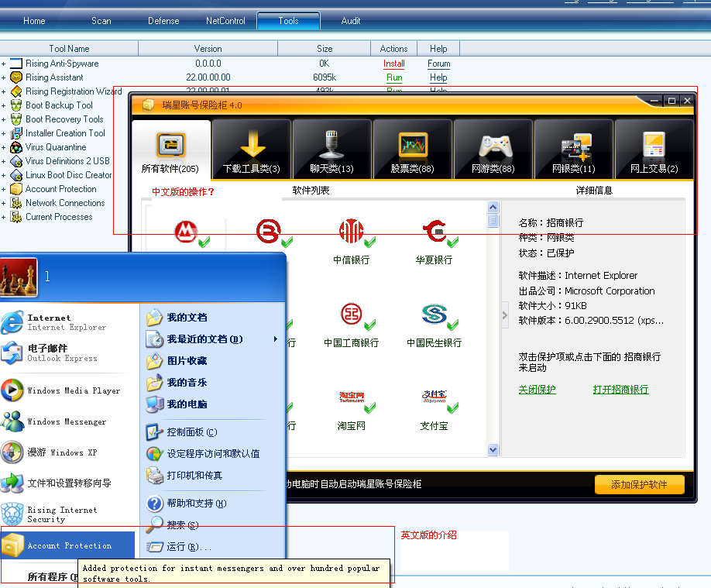Screen dimensions: 711x588
Task: Open Rising Internet Security from Start menu
Action: pyautogui.click(x=68, y=514)
